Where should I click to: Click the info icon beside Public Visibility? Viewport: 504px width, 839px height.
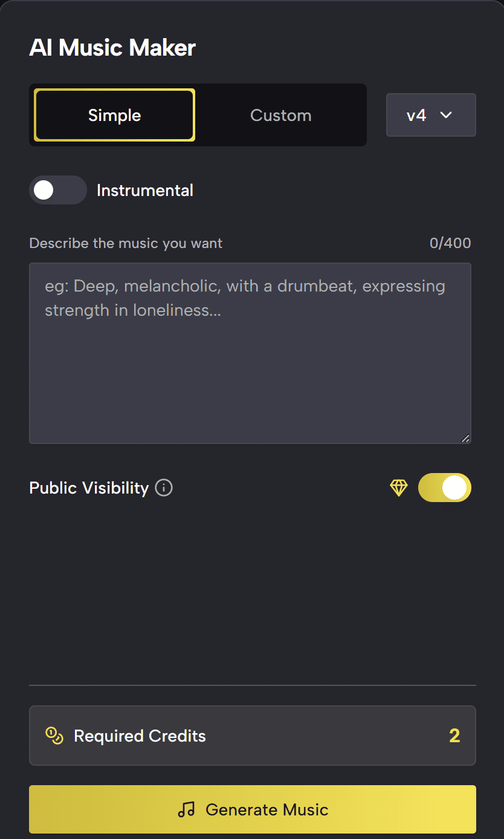[x=164, y=488]
